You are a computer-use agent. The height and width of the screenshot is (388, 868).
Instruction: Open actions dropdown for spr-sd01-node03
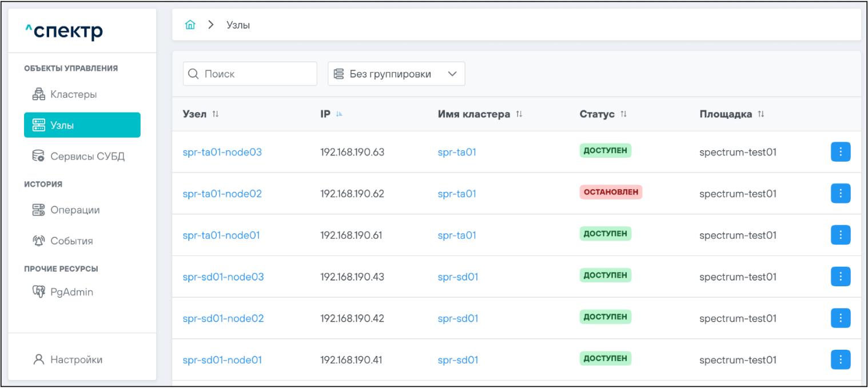click(x=840, y=277)
